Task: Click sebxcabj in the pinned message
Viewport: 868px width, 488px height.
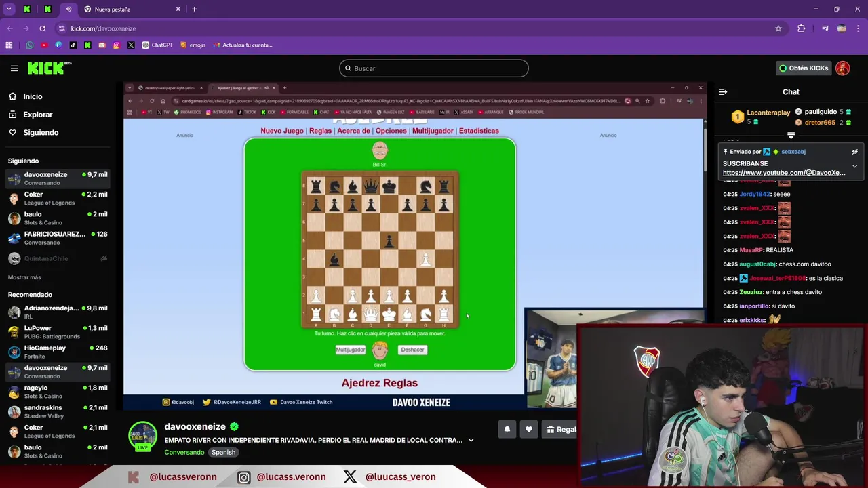Action: pos(793,152)
